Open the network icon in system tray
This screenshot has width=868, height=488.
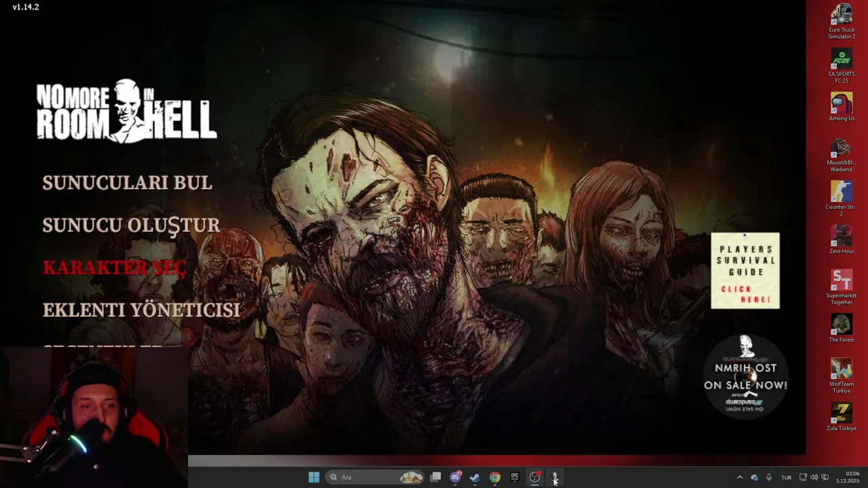click(803, 477)
